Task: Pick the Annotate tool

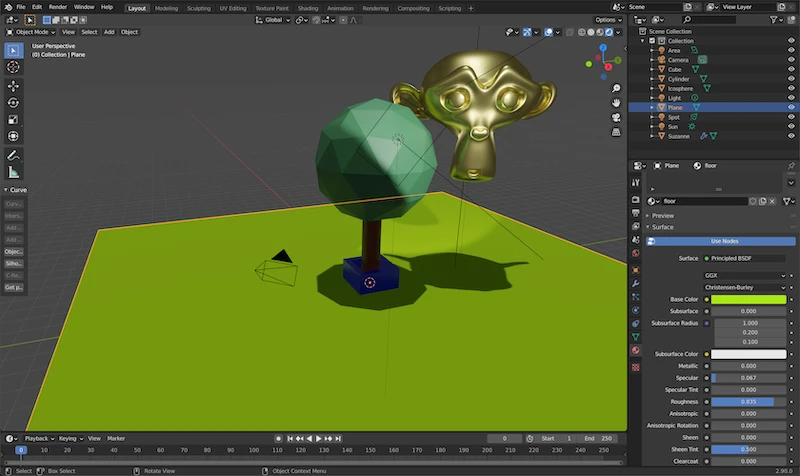Action: (x=13, y=155)
